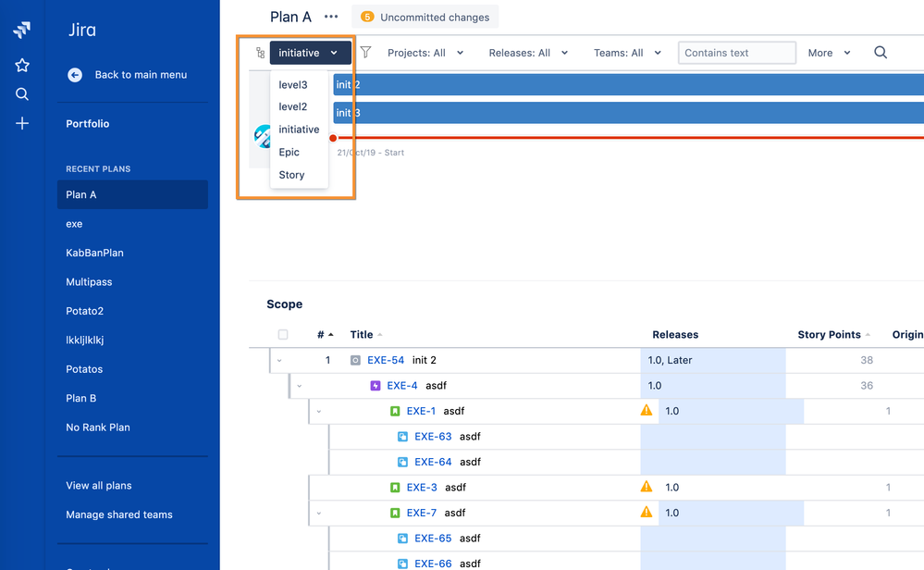The width and height of the screenshot is (924, 570).
Task: Open Plan A more options ellipsis
Action: pyautogui.click(x=331, y=17)
